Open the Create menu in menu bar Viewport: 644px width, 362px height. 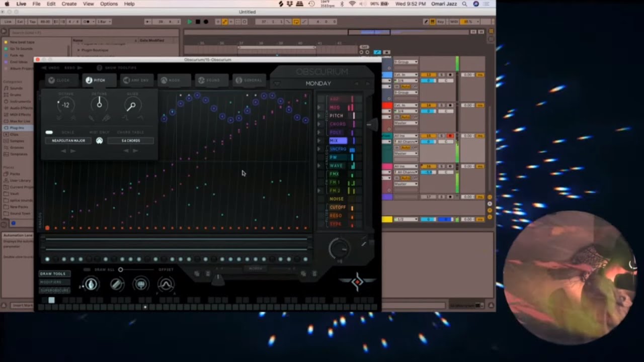[x=69, y=4]
